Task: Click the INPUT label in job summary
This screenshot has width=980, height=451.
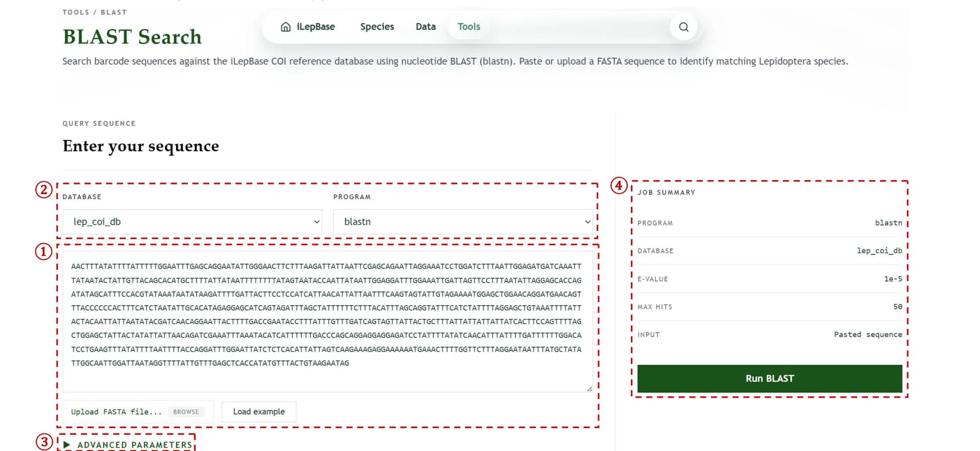Action: [x=648, y=335]
